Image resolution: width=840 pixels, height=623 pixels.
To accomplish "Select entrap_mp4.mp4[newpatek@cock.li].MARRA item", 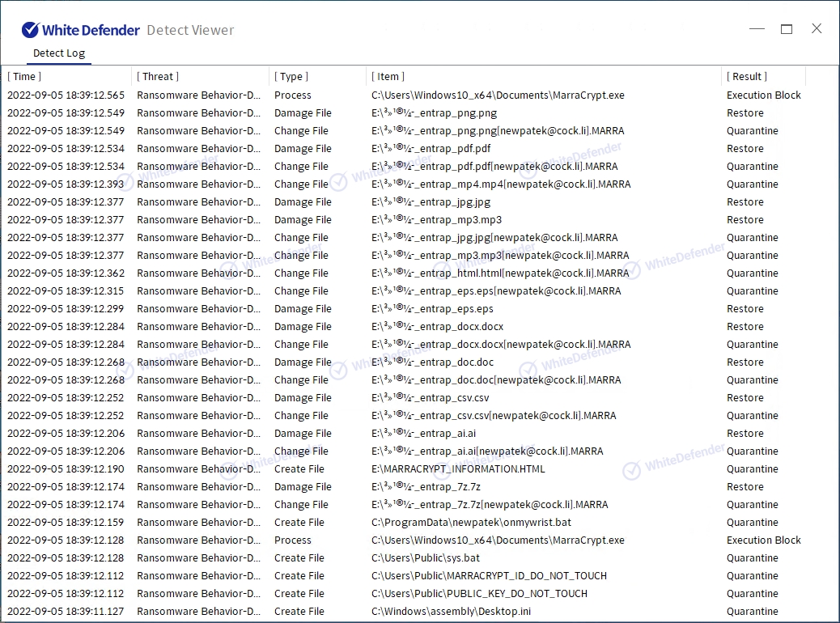I will click(501, 184).
